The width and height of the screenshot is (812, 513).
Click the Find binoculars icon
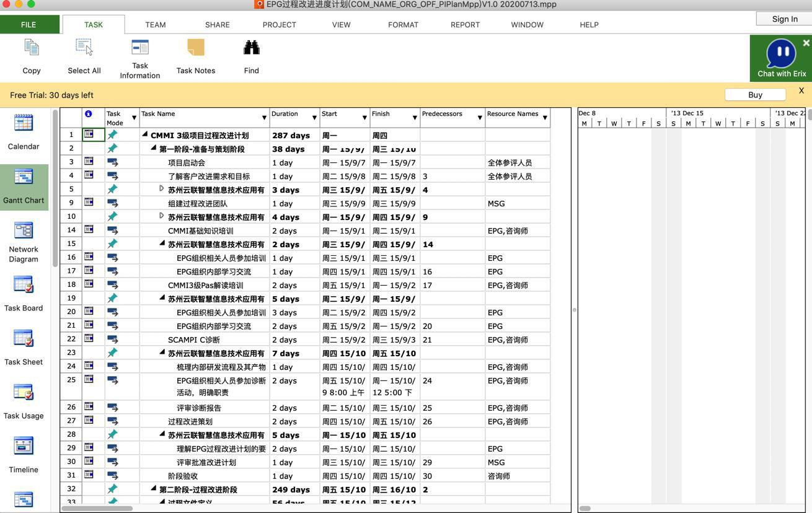[x=251, y=48]
